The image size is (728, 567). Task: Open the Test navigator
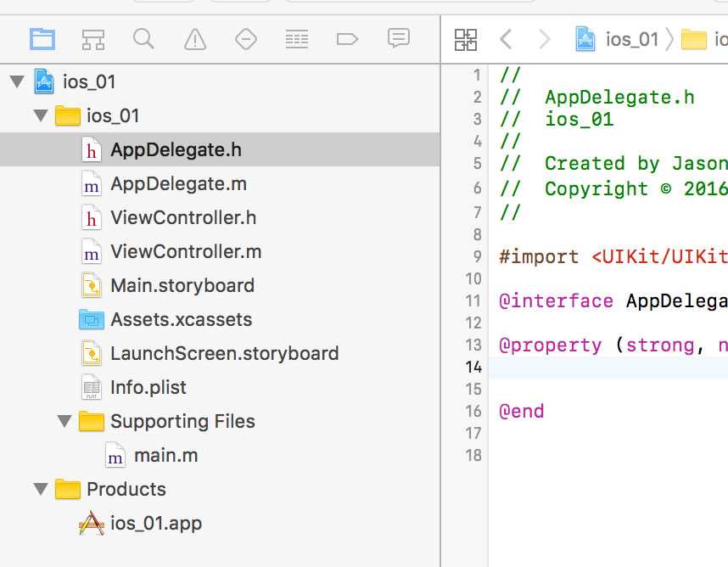pos(246,39)
